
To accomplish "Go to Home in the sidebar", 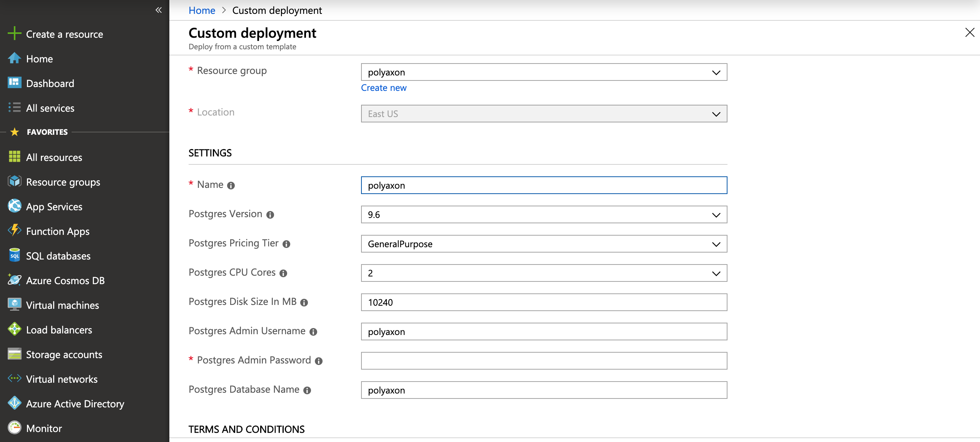I will 40,59.
